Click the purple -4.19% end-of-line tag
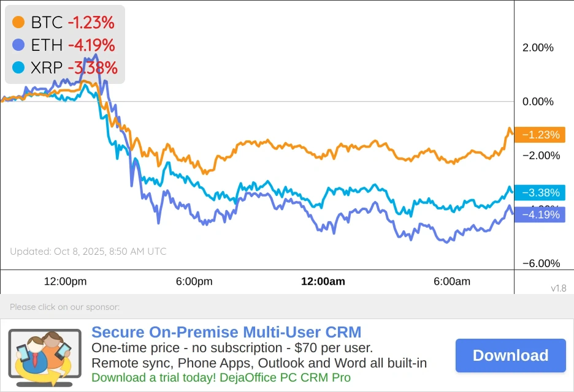 pos(540,214)
